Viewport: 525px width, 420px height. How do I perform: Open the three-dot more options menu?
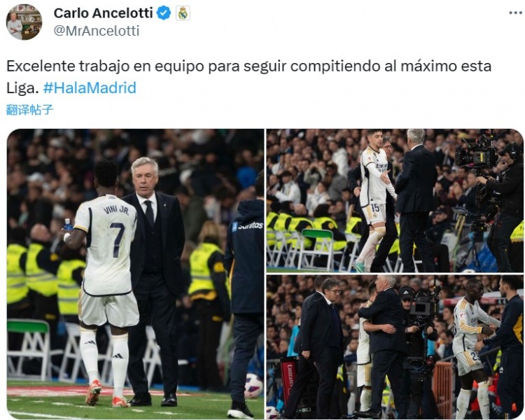tap(515, 13)
